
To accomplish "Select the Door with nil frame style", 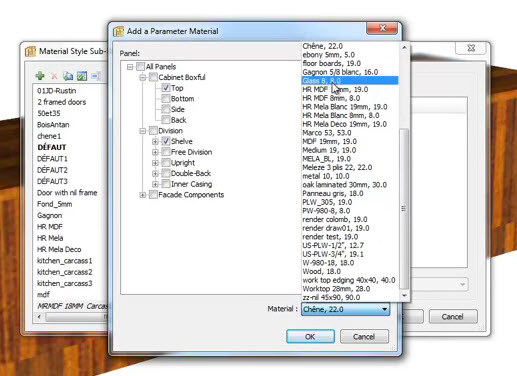I will tap(67, 193).
